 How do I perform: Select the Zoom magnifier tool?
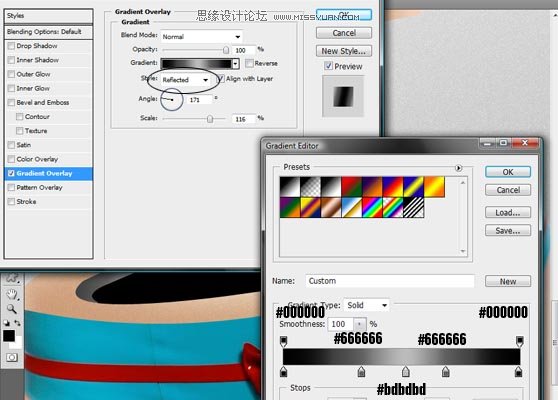(12, 309)
